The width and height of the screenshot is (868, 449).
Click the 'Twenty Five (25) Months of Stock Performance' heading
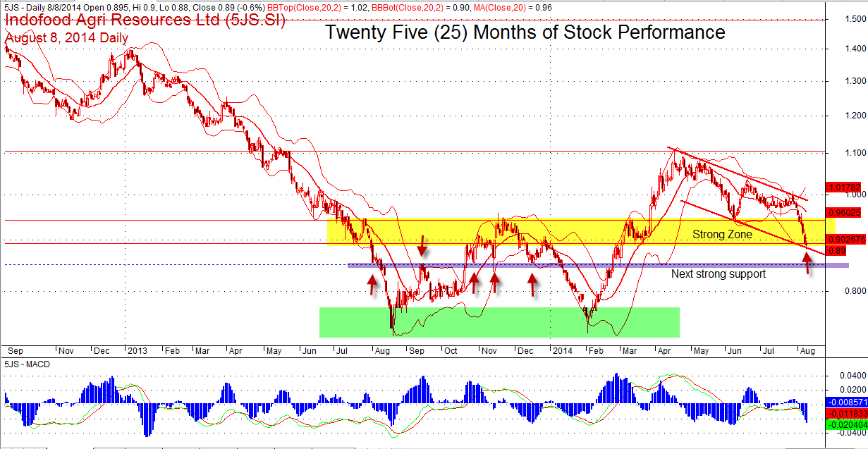(525, 32)
